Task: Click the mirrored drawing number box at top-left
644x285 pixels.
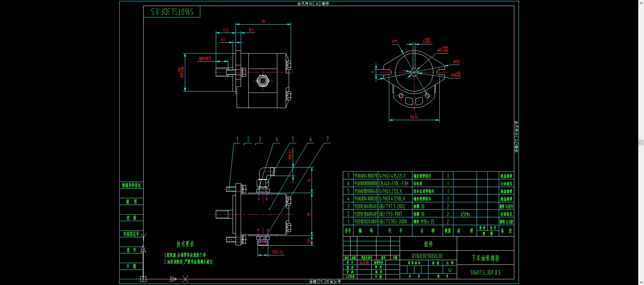Action: click(x=172, y=12)
